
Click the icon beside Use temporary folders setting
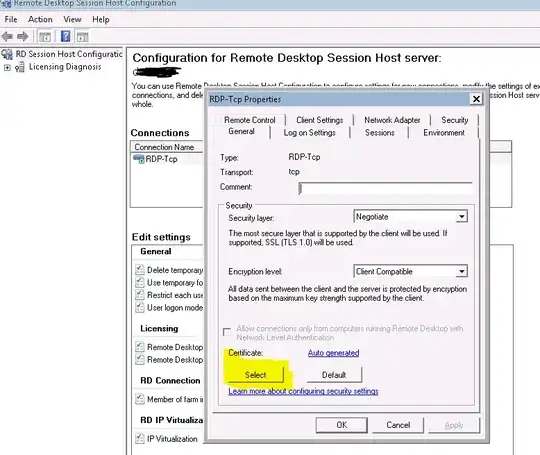140,282
